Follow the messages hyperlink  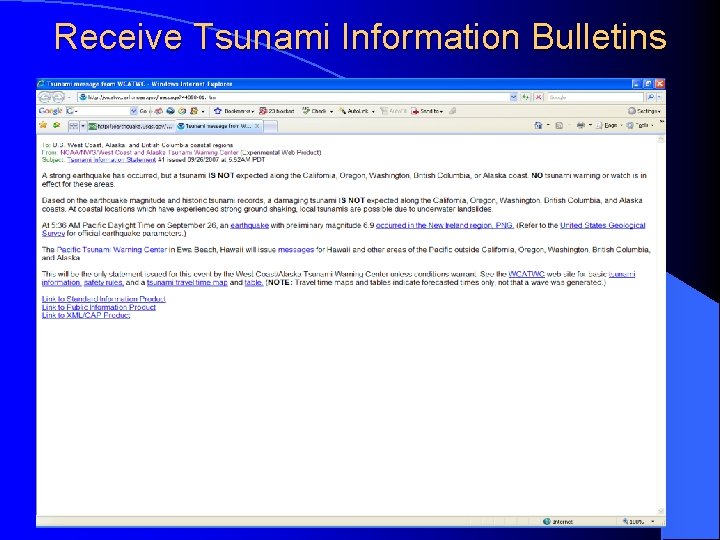click(x=296, y=250)
